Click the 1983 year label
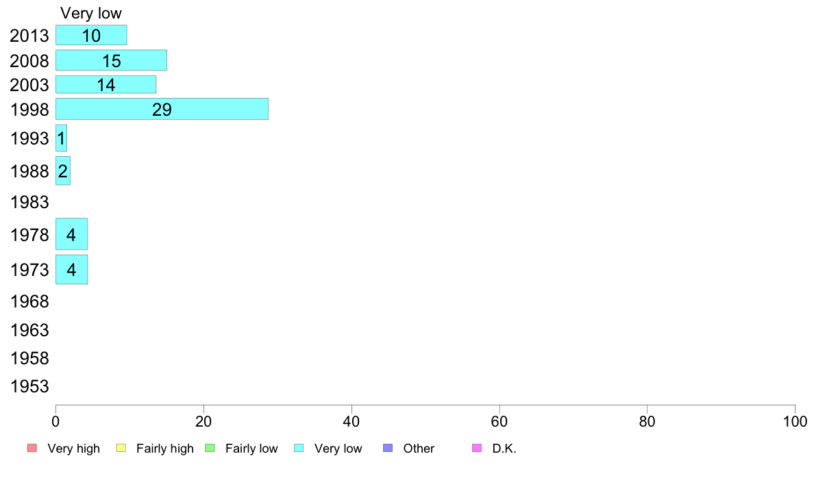Viewport: 814px width, 504px height. point(29,202)
